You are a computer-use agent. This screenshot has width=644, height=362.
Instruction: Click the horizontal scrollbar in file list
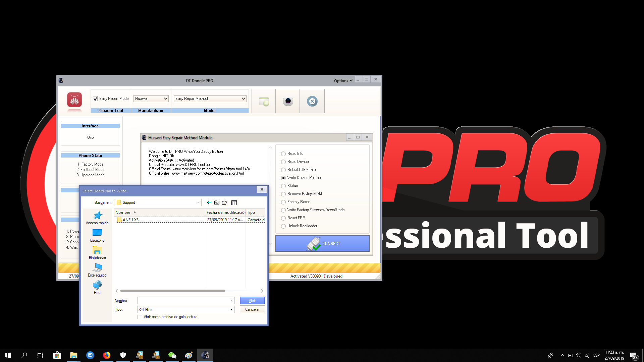[x=172, y=291]
